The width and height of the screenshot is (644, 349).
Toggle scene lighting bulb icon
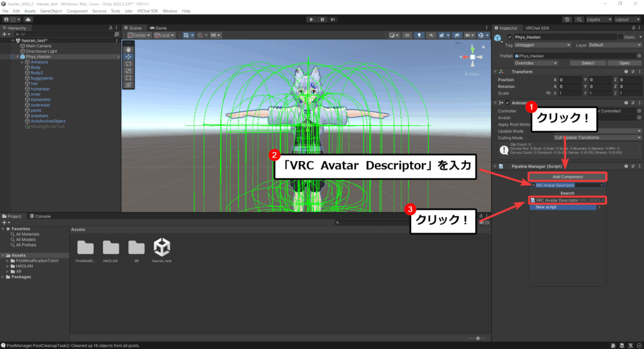[x=419, y=35]
